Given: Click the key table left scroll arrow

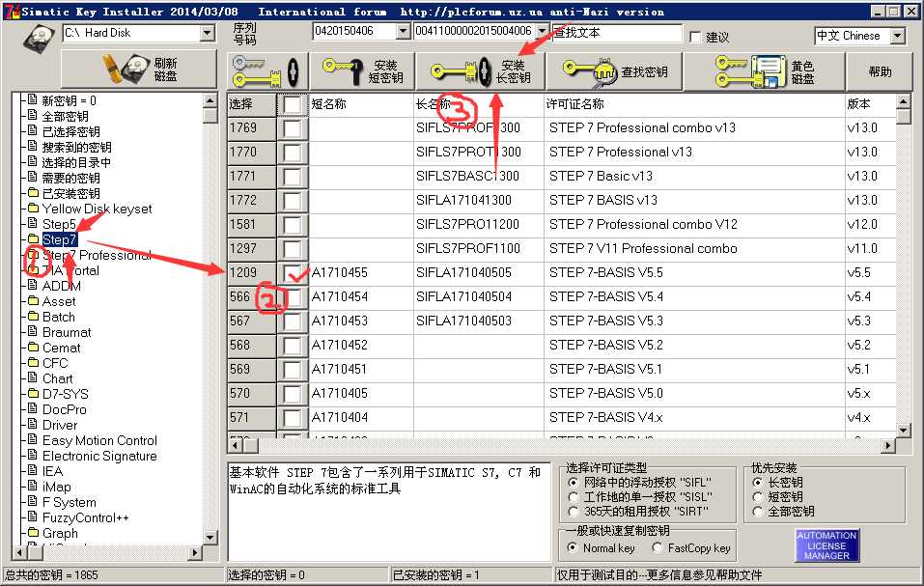Looking at the screenshot, I should [x=236, y=446].
